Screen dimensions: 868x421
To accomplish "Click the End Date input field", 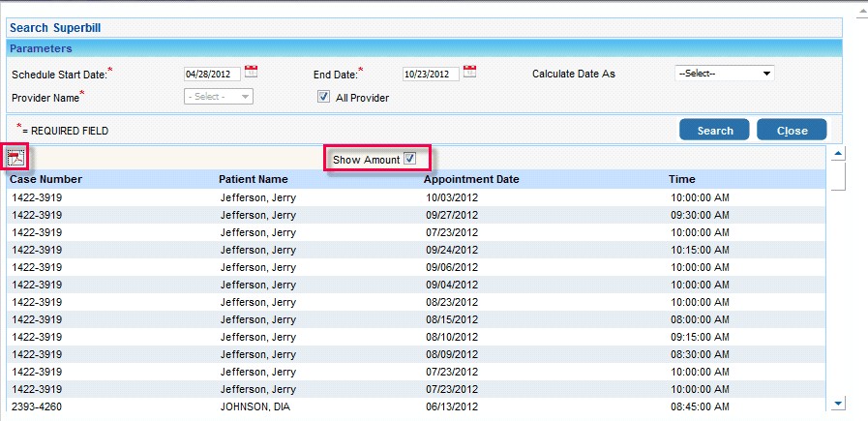I will point(431,74).
